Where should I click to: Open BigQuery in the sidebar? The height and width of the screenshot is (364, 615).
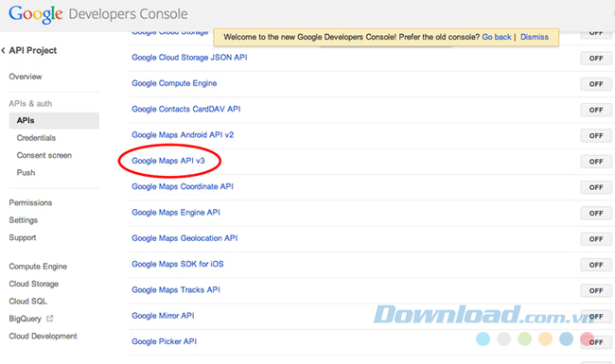tap(26, 319)
